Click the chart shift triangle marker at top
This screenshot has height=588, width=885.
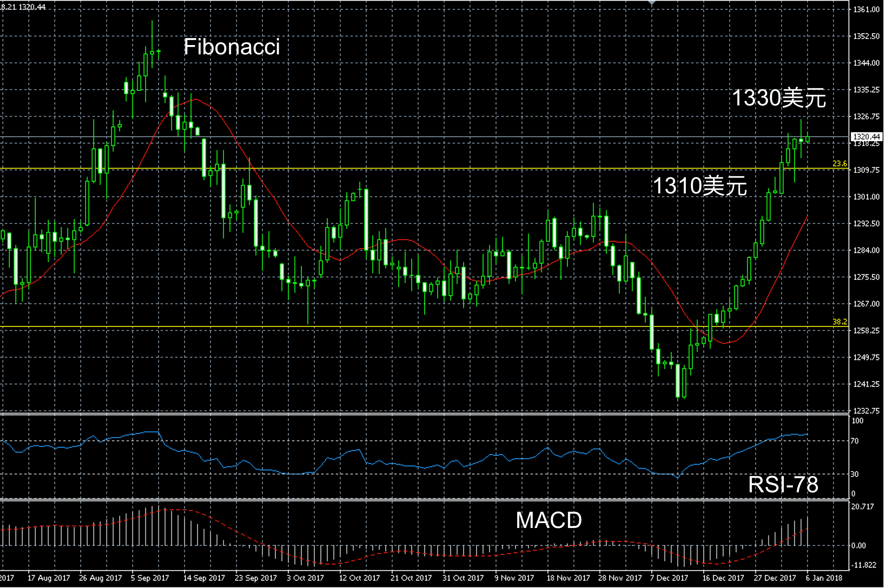click(x=652, y=2)
